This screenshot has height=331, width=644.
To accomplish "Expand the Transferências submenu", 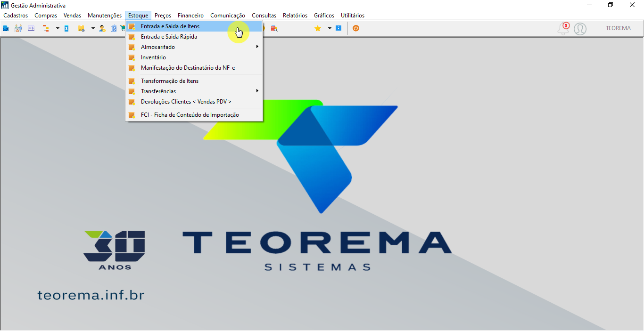I will click(194, 91).
